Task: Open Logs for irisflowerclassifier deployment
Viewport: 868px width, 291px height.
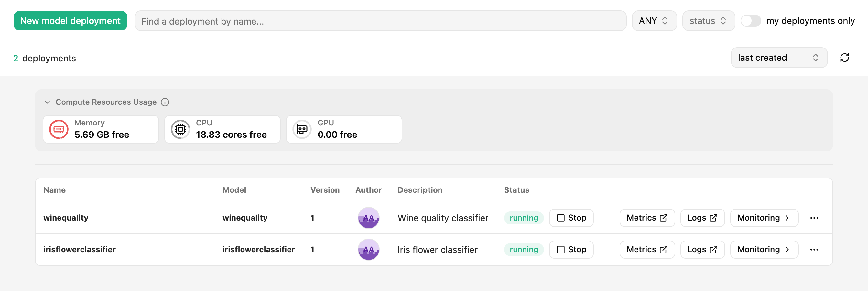Action: tap(702, 250)
